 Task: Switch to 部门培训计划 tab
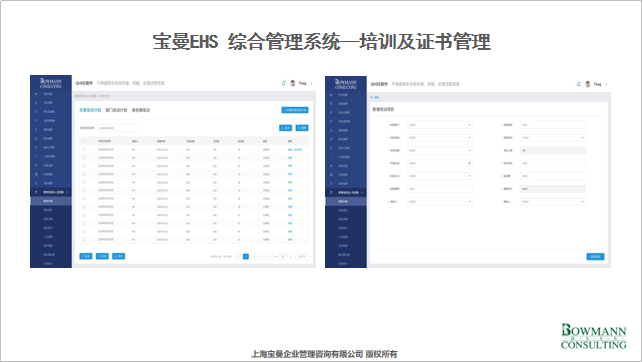click(116, 110)
